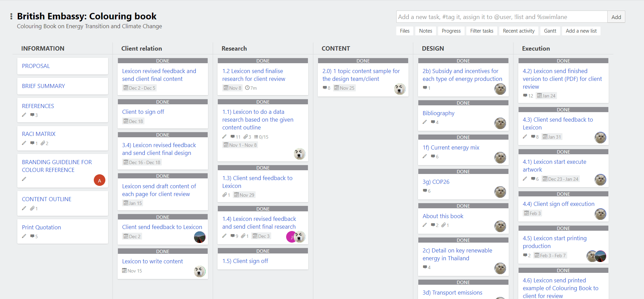Select the Nov 1 - Nov 8 date range

[240, 145]
